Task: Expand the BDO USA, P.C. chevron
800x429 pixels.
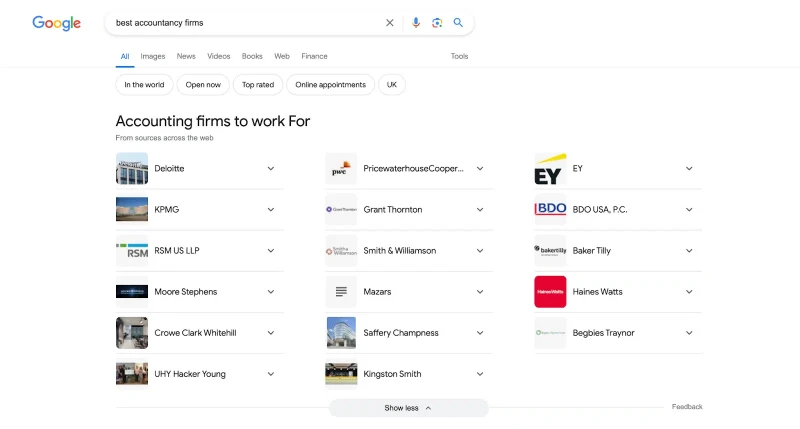Action: (x=689, y=210)
